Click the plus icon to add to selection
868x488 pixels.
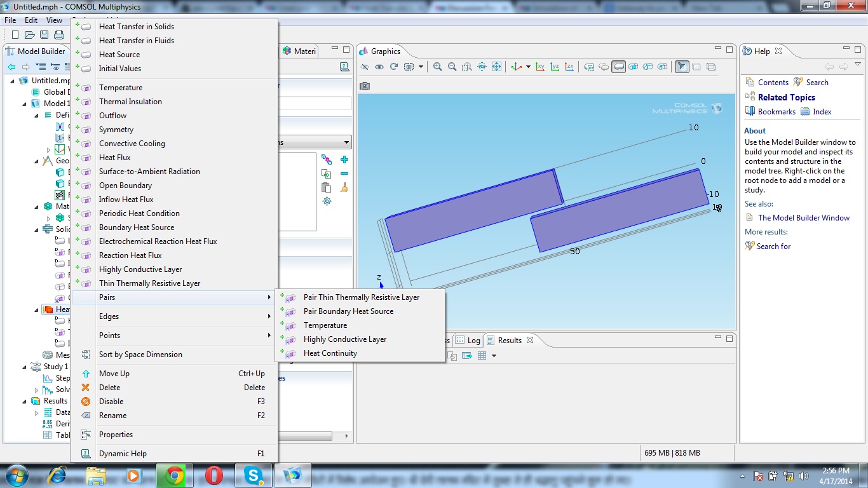click(344, 159)
